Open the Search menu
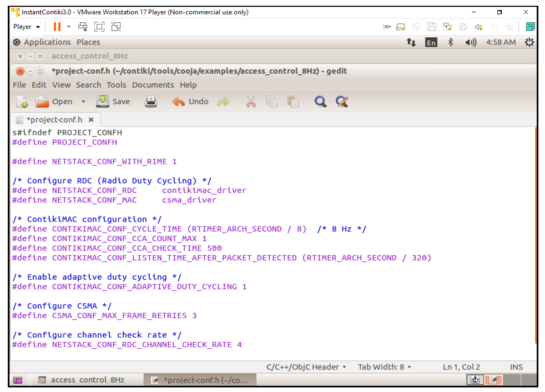This screenshot has height=392, width=545. pyautogui.click(x=88, y=85)
